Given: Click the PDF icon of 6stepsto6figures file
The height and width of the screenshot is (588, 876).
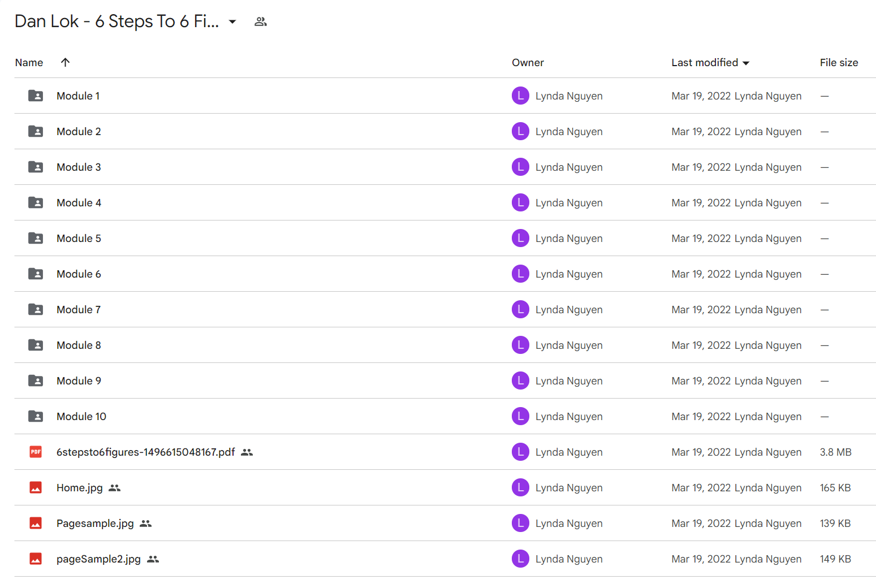Looking at the screenshot, I should pyautogui.click(x=36, y=452).
